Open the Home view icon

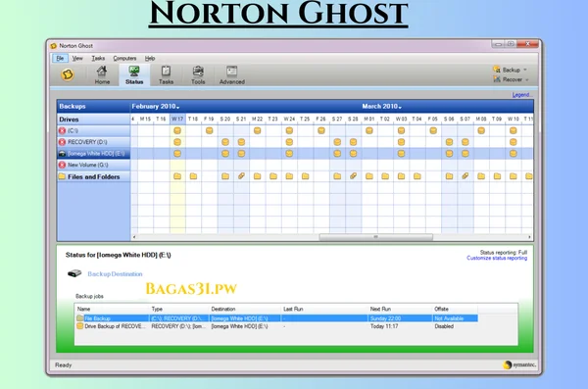102,74
